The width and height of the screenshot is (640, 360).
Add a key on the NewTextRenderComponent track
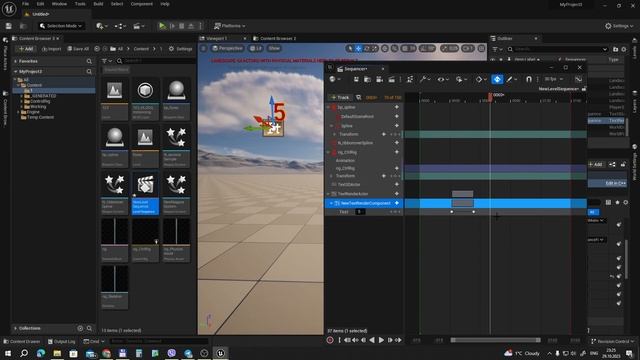click(396, 203)
